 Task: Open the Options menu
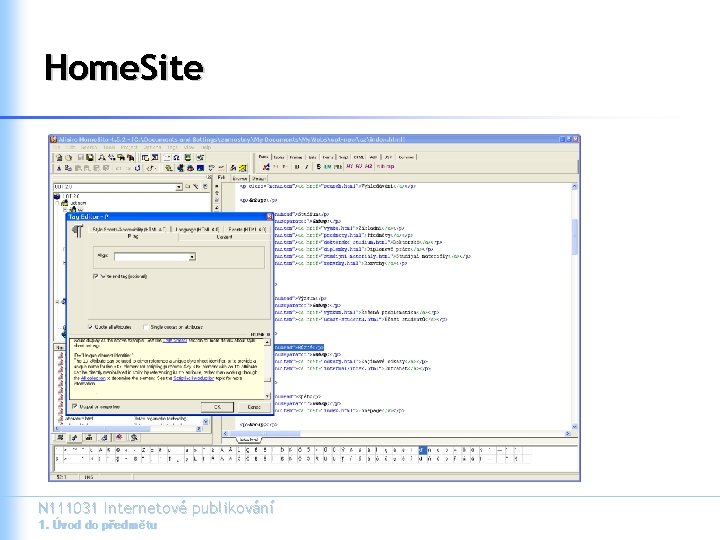152,147
